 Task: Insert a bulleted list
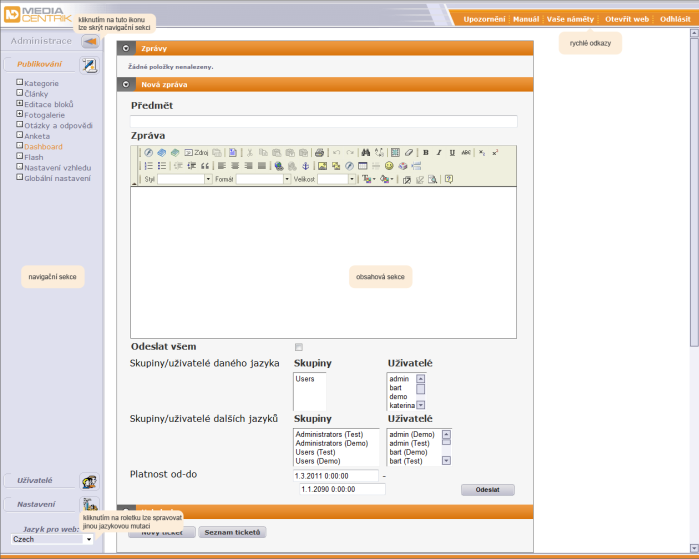pyautogui.click(x=162, y=166)
